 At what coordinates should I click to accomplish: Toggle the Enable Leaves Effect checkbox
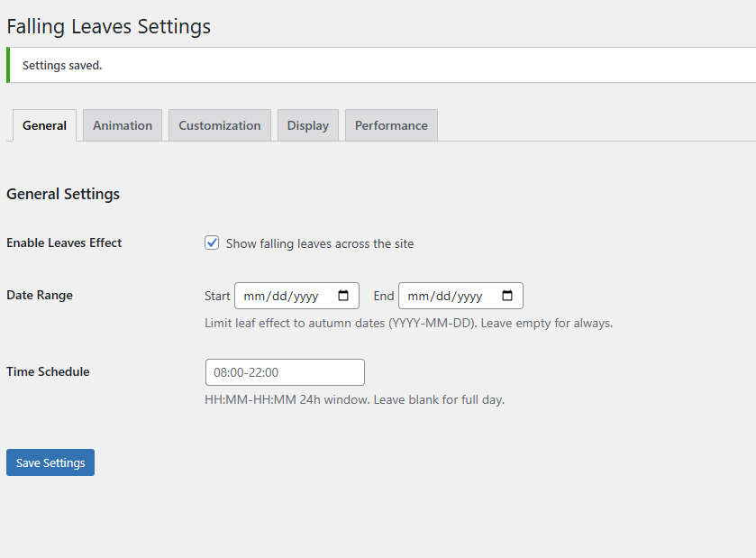coord(213,242)
